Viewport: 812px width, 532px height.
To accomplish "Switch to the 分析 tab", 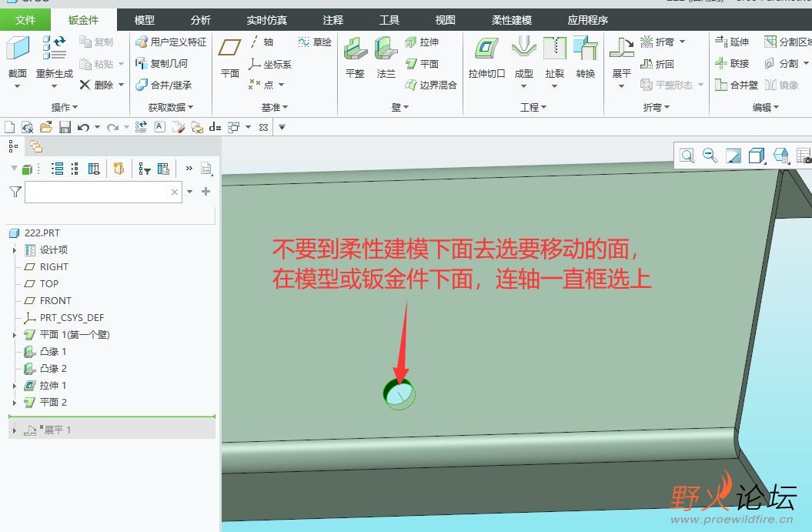I will pos(200,20).
